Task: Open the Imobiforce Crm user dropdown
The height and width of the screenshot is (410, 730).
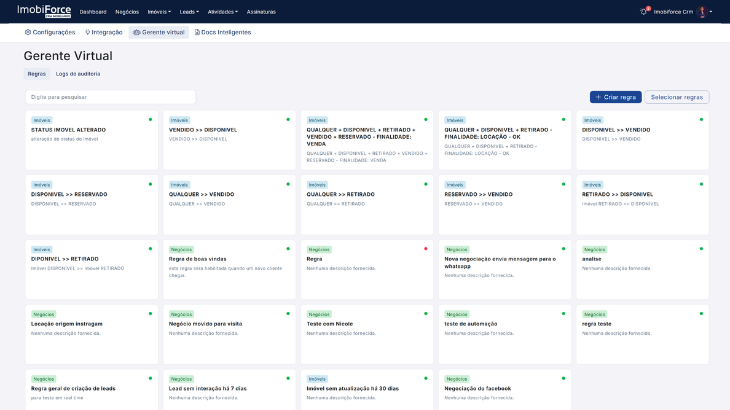Action: click(683, 12)
